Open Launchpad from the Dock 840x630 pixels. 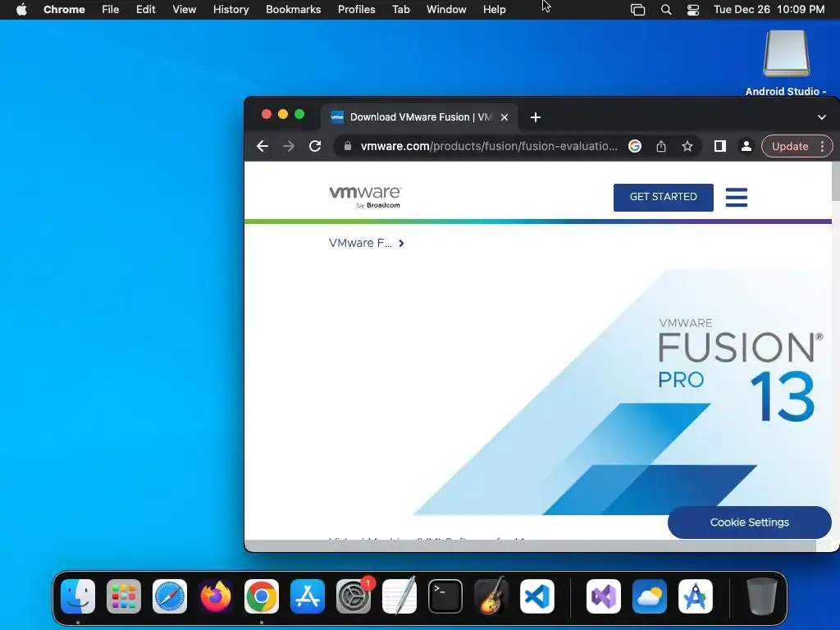click(124, 596)
